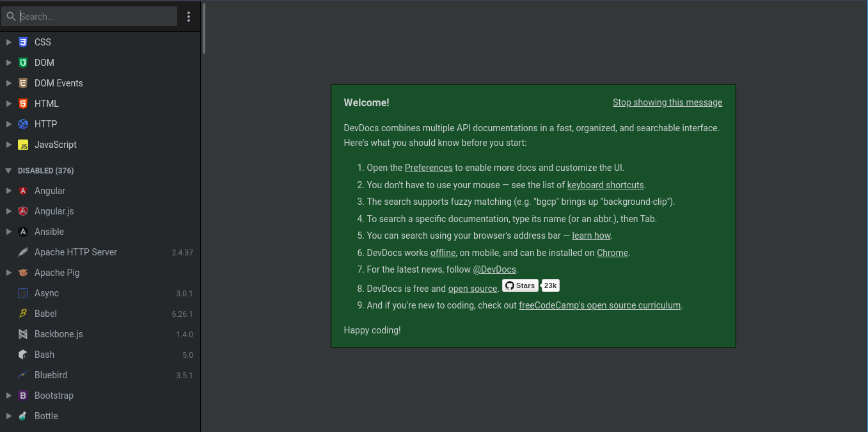
Task: Click version 2.4.37 text
Action: [x=182, y=253]
